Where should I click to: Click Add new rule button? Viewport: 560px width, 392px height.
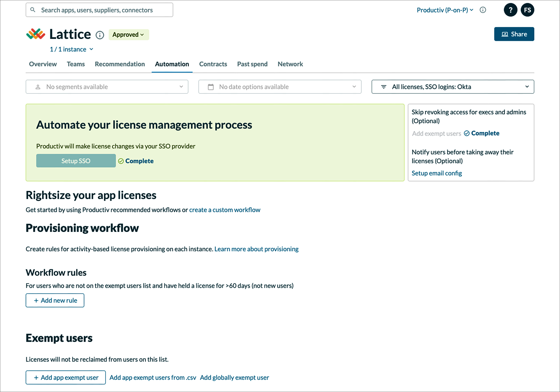(55, 300)
